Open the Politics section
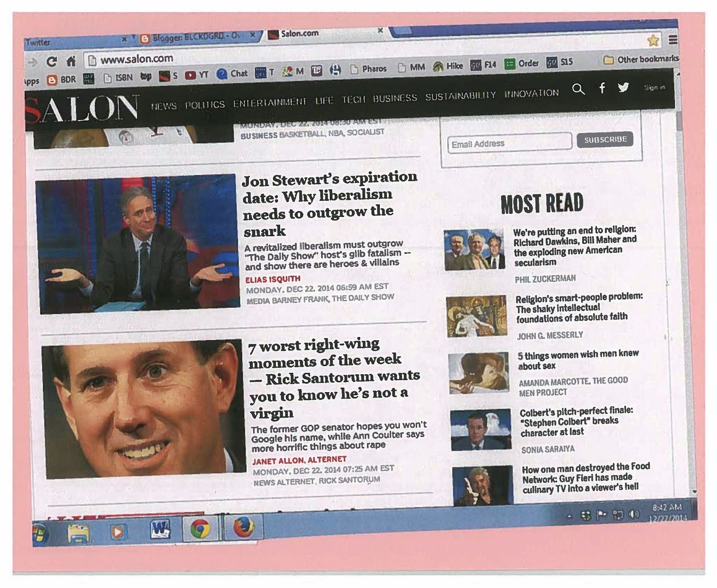Viewport: 717px width, 588px height. [205, 104]
